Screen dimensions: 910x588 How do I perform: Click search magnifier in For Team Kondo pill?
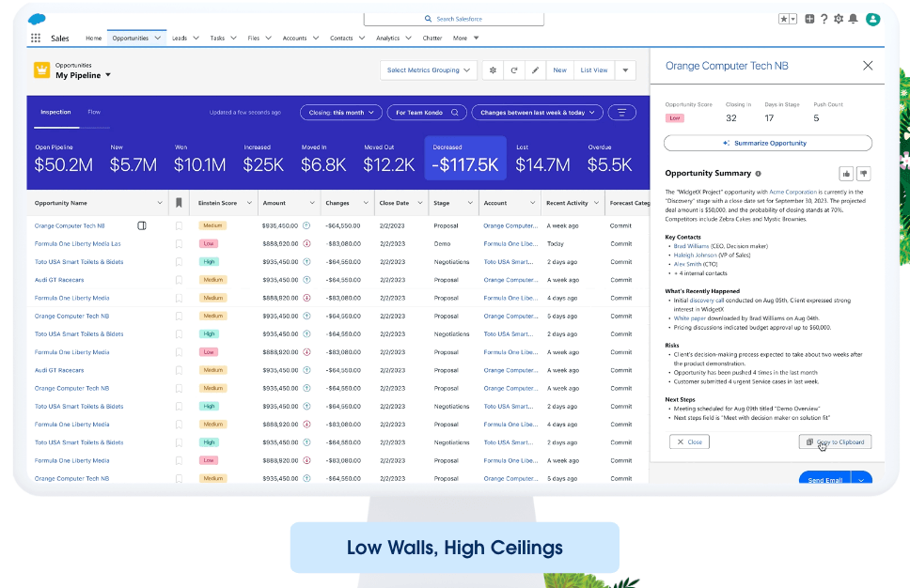[x=455, y=113]
